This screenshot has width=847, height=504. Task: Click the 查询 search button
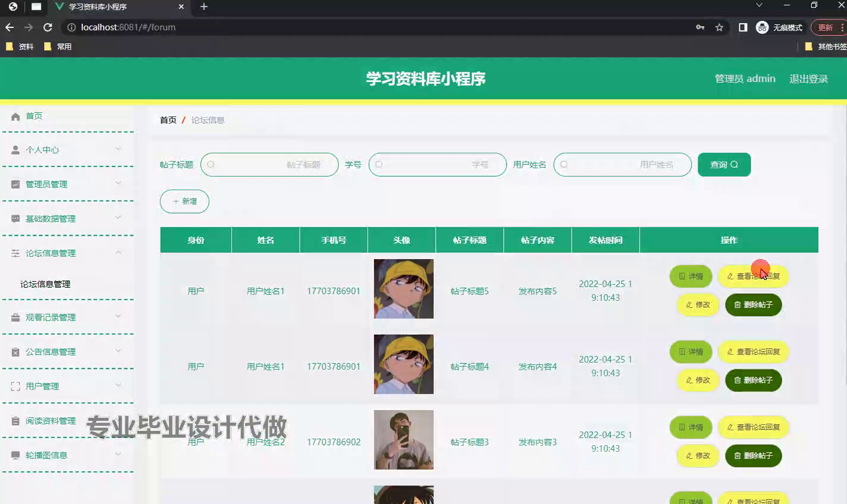tap(724, 165)
